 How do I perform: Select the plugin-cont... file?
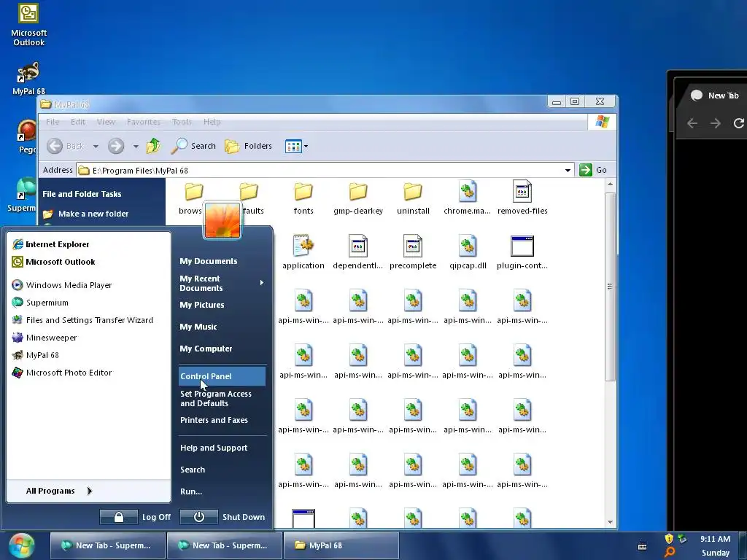tap(522, 252)
